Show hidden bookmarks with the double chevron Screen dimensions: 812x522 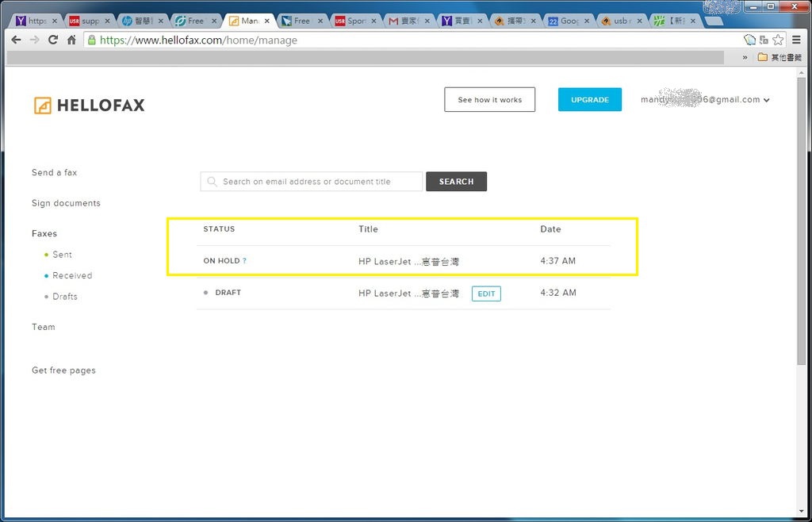click(745, 57)
